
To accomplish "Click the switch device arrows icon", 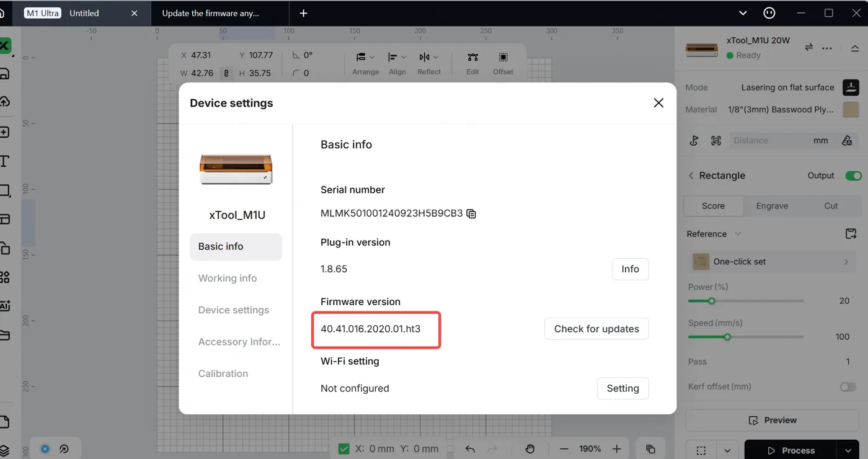I will [x=809, y=48].
